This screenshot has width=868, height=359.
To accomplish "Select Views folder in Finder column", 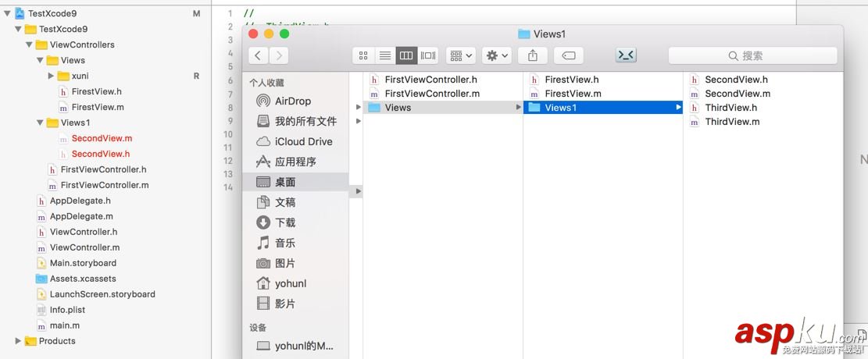I will (443, 108).
